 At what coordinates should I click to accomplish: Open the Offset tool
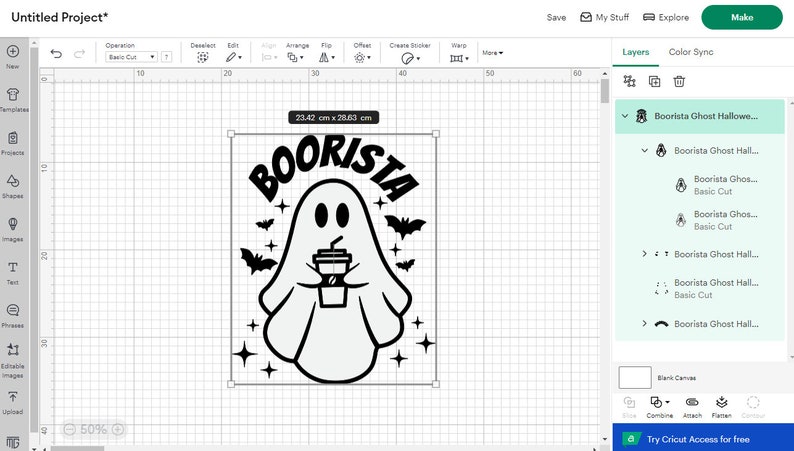pos(362,57)
